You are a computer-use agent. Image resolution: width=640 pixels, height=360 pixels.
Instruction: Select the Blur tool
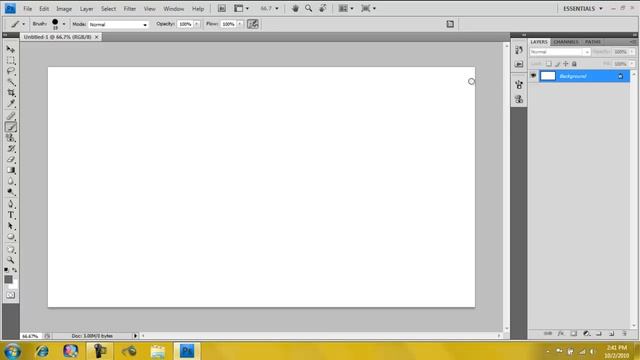11,181
